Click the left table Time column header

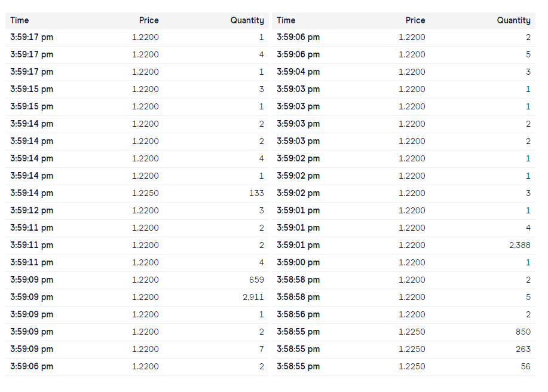(x=20, y=20)
